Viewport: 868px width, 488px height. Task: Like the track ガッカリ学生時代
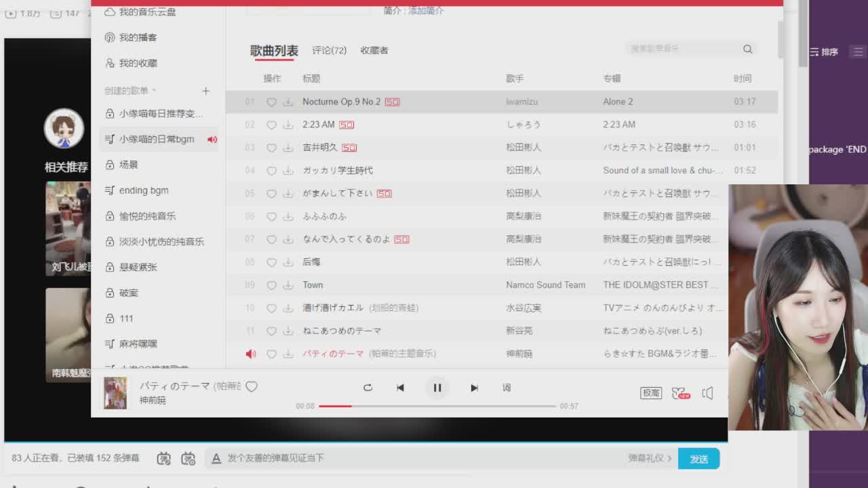(x=271, y=171)
